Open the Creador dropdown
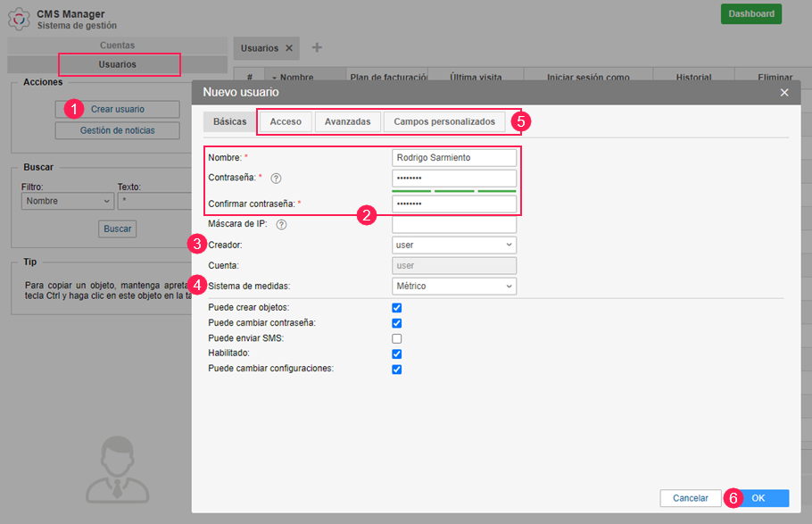This screenshot has height=524, width=812. pos(454,245)
